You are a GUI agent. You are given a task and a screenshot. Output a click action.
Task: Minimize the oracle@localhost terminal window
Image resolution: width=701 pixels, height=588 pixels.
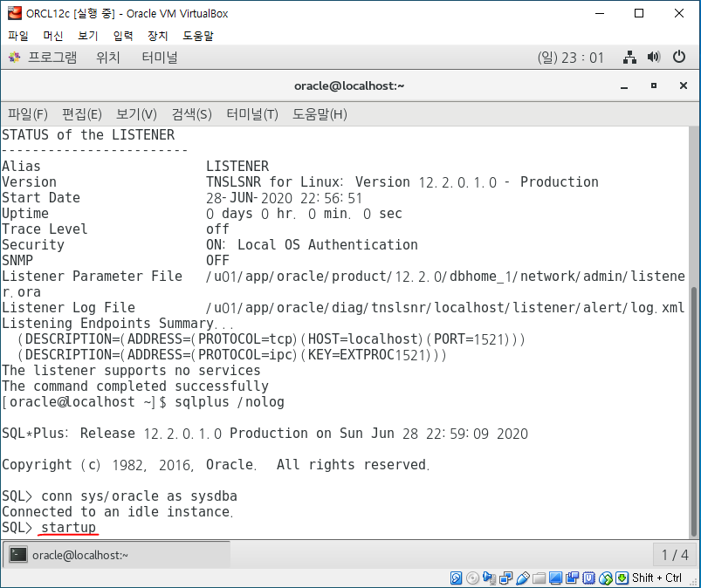click(x=624, y=85)
